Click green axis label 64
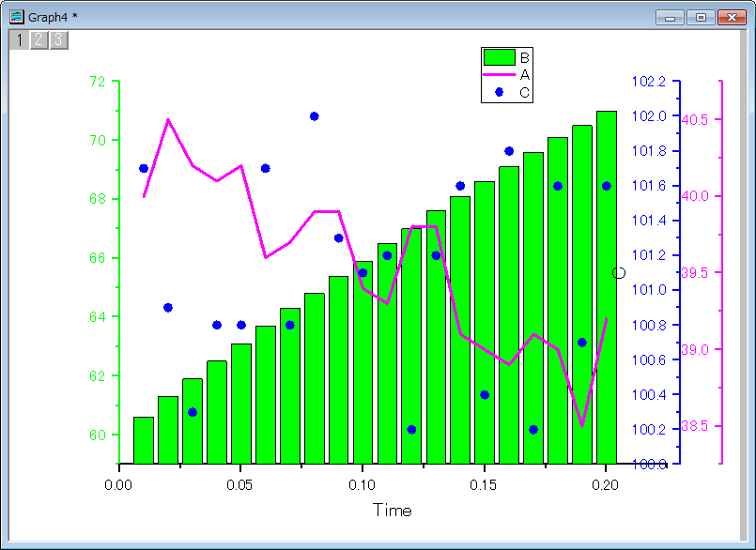Screen dimensions: 756x550 pos(98,316)
